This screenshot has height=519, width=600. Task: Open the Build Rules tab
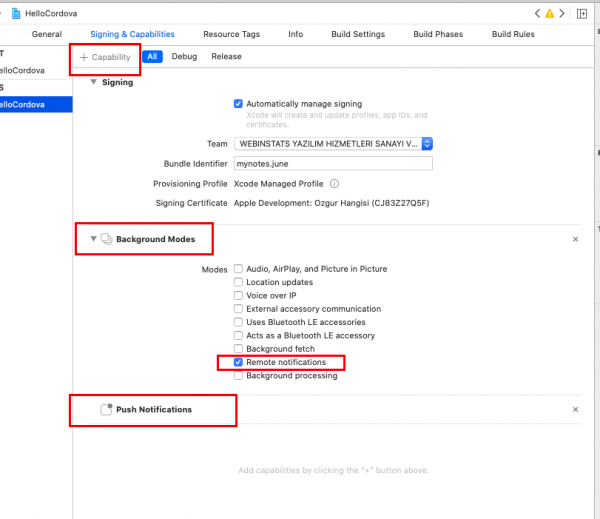(x=513, y=34)
